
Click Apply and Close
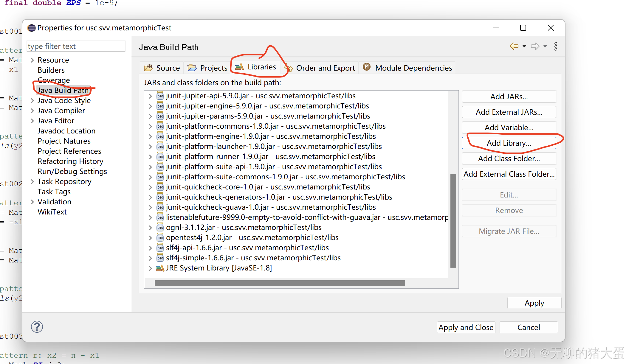click(466, 327)
